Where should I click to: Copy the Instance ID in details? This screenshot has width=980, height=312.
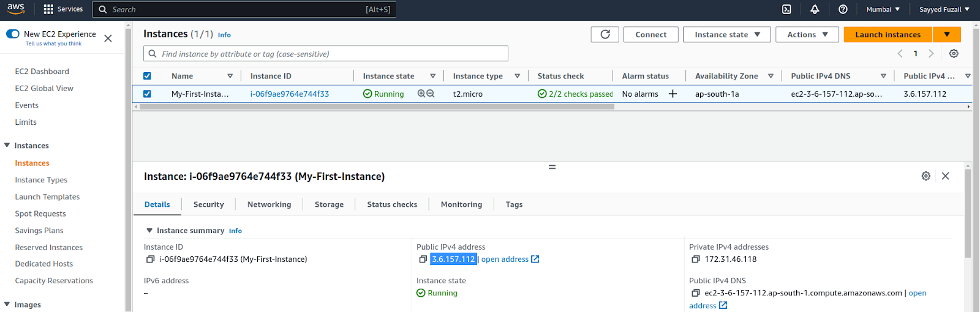pyautogui.click(x=150, y=259)
